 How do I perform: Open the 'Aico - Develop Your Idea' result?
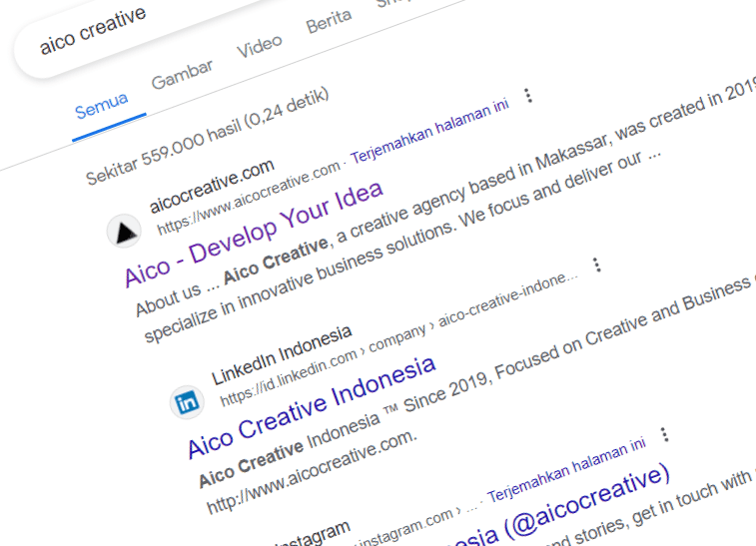point(254,234)
